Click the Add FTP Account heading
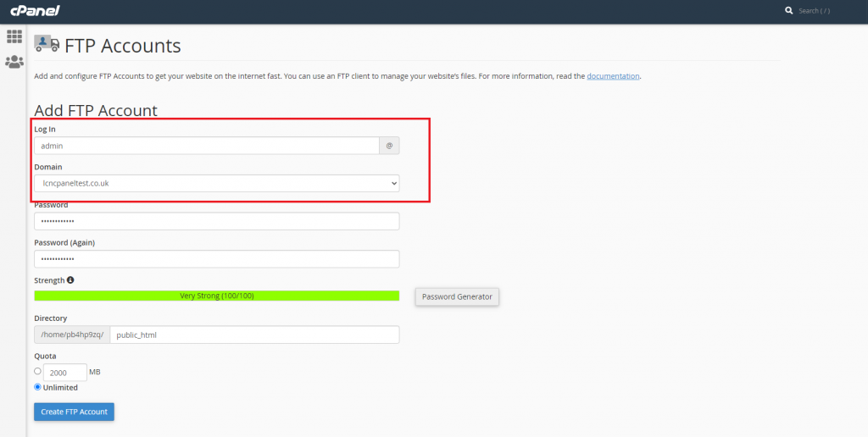Viewport: 868px width, 437px height. pos(96,110)
